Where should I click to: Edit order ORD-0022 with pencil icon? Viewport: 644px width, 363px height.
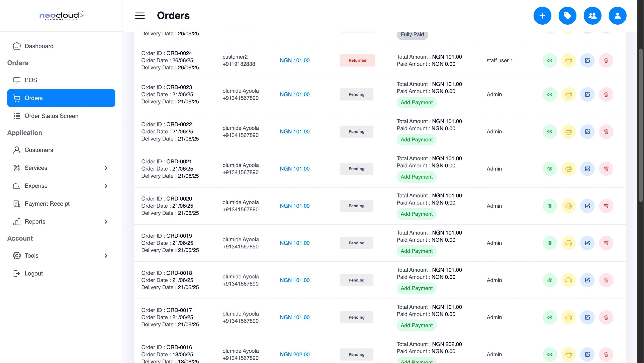point(587,132)
